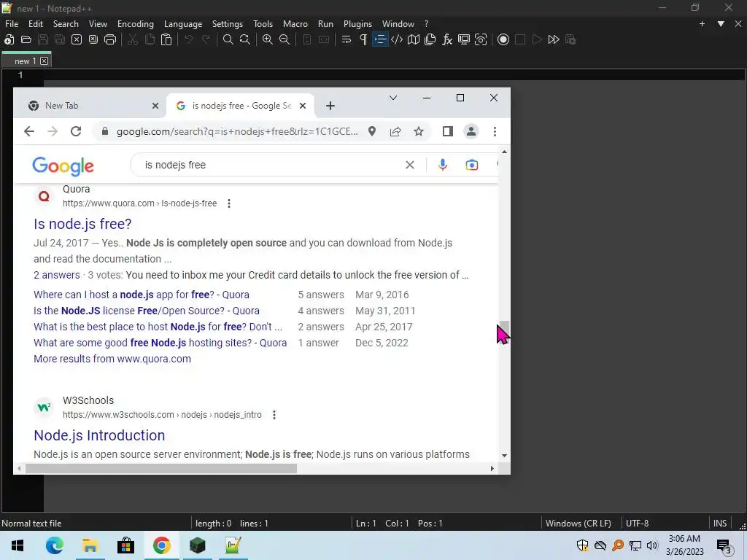This screenshot has height=560, width=747.
Task: Go back in Chrome
Action: [29, 131]
